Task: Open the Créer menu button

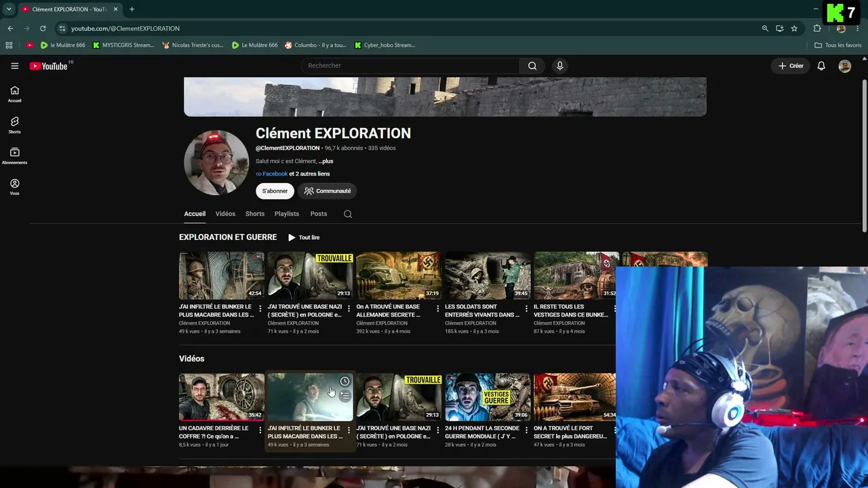Action: pos(791,66)
